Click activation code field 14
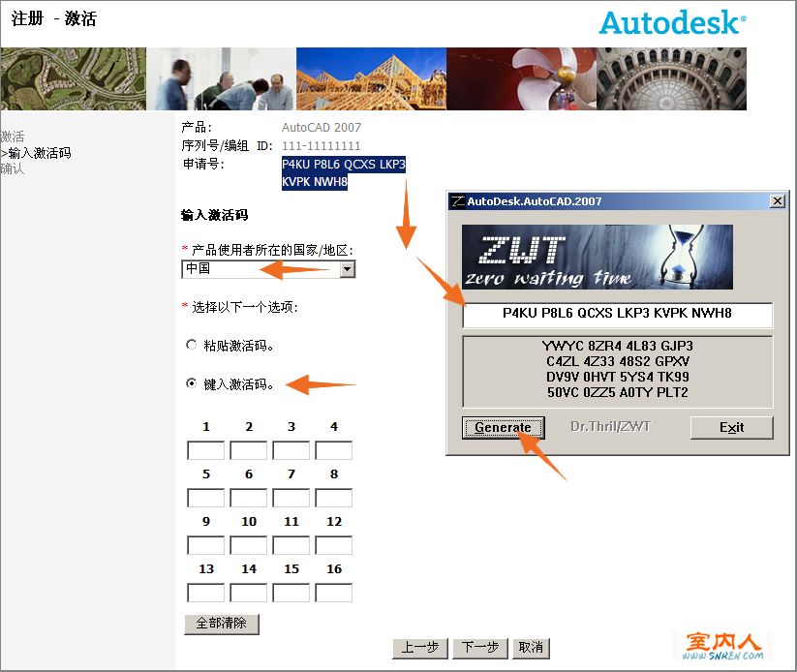 pyautogui.click(x=249, y=593)
